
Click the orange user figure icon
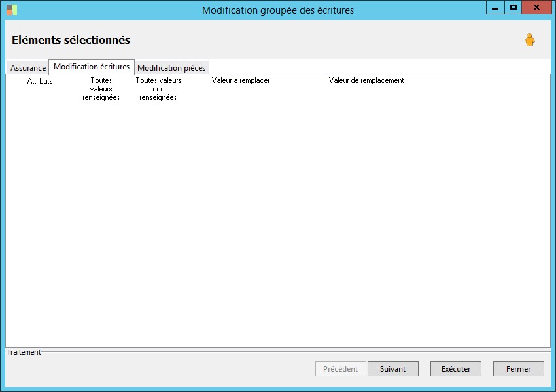click(530, 40)
